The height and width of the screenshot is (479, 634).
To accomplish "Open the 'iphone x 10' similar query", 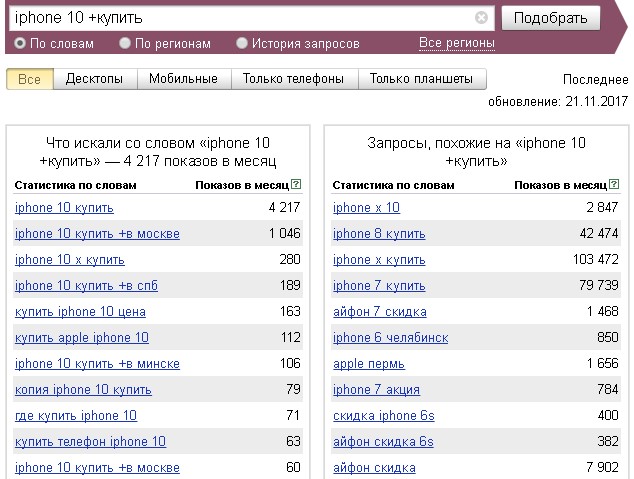I will coord(366,208).
